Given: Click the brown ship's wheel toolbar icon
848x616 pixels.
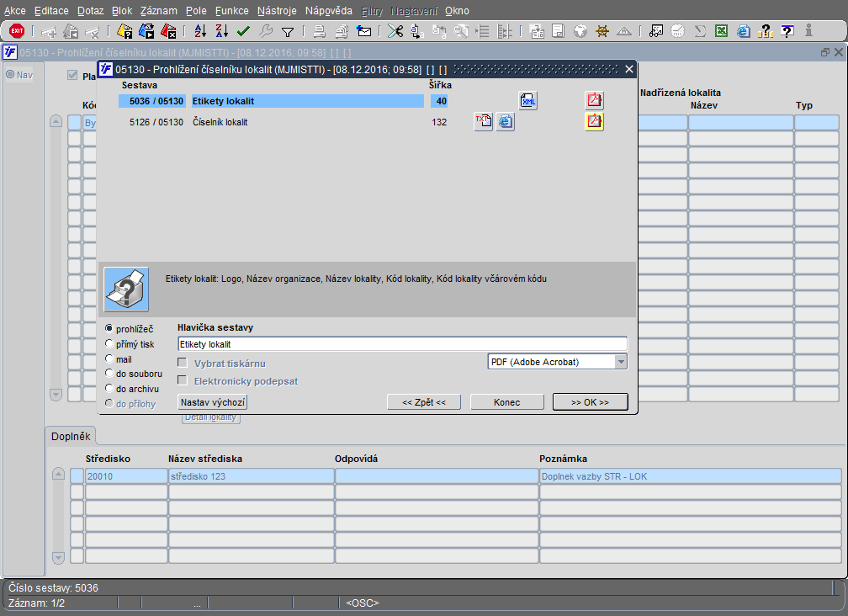Looking at the screenshot, I should (602, 31).
